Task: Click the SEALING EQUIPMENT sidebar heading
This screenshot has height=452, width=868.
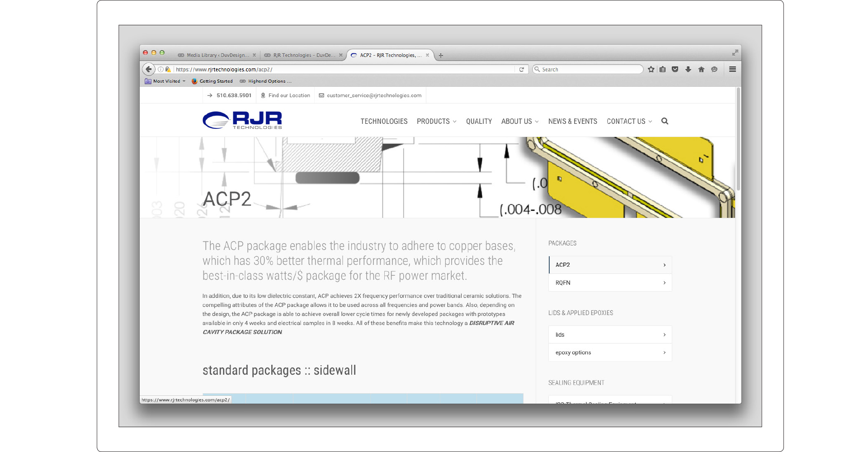Action: point(576,383)
